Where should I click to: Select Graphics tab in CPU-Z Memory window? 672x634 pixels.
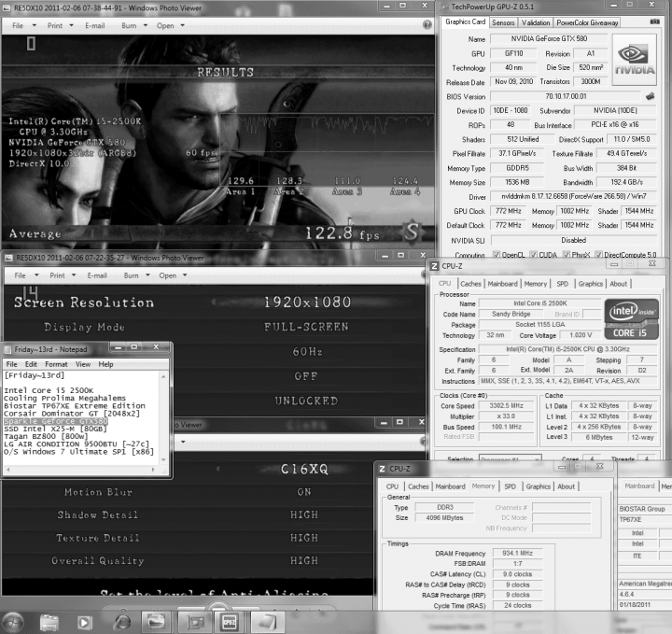(538, 486)
